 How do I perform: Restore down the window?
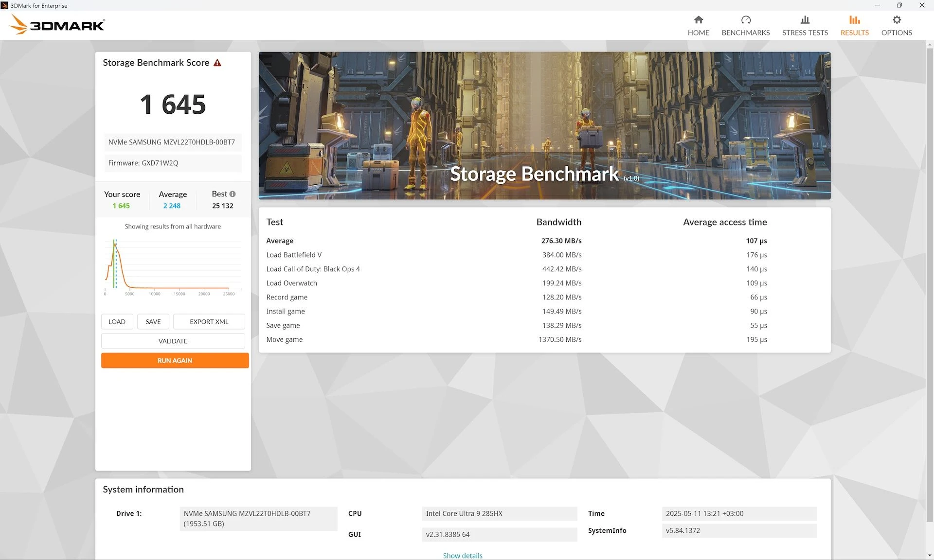pyautogui.click(x=899, y=5)
